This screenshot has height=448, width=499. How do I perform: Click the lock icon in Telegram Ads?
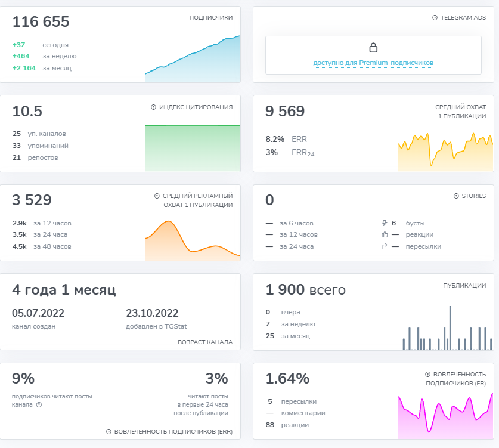pyautogui.click(x=373, y=48)
